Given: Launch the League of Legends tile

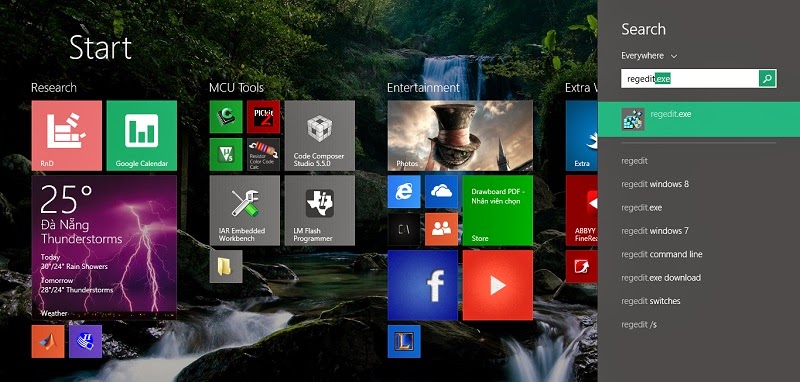Looking at the screenshot, I should pyautogui.click(x=404, y=341).
